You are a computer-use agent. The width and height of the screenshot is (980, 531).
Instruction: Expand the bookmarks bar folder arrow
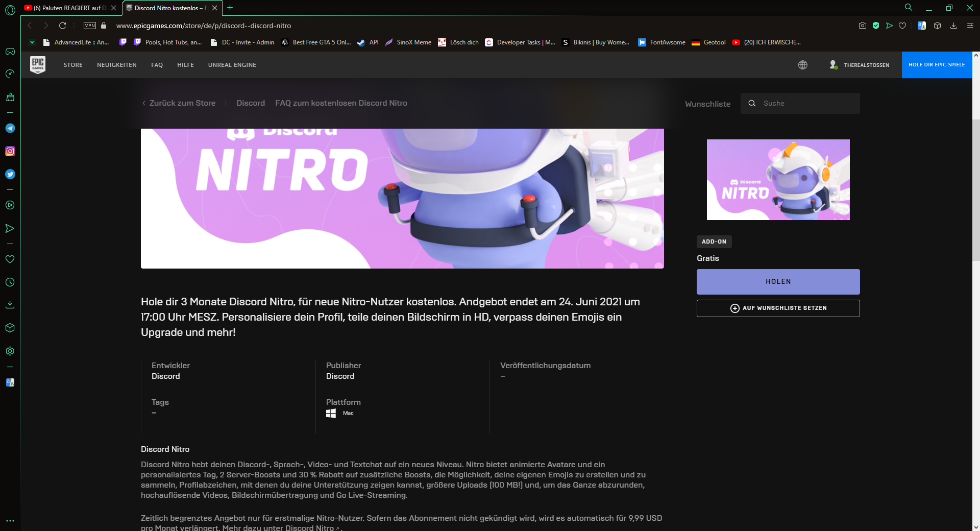pos(32,42)
